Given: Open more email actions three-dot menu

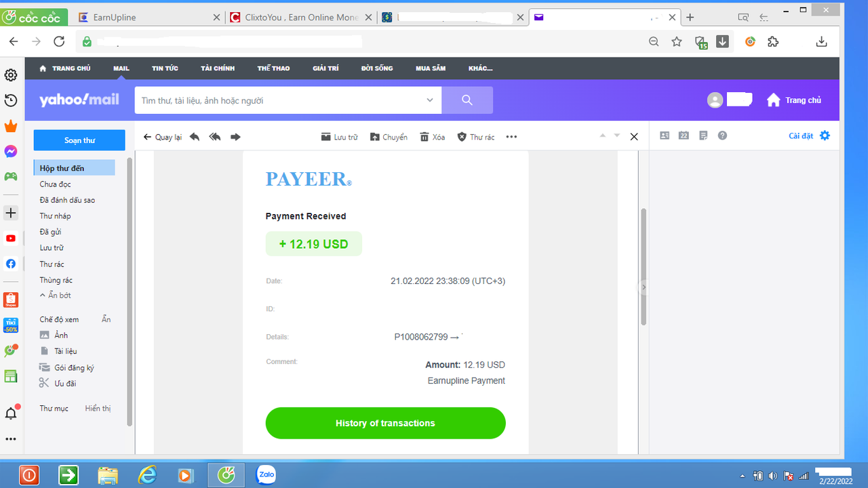Looking at the screenshot, I should point(511,137).
